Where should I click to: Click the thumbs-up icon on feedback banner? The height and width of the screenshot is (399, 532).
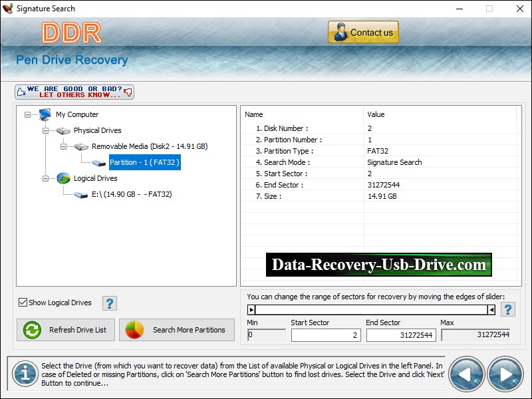[21, 92]
